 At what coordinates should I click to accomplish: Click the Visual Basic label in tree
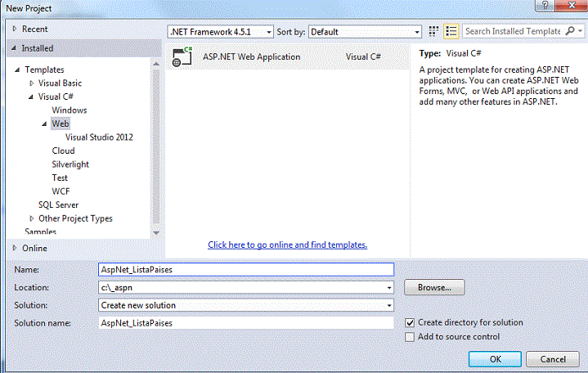(60, 83)
